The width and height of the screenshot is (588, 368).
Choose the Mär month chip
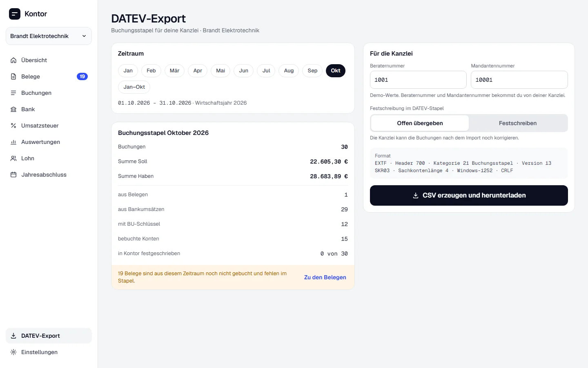click(174, 71)
